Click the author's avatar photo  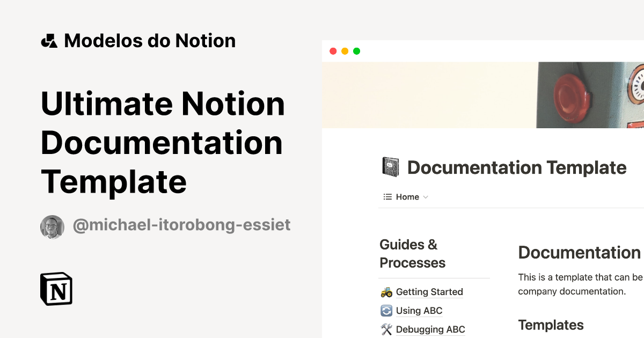point(52,226)
